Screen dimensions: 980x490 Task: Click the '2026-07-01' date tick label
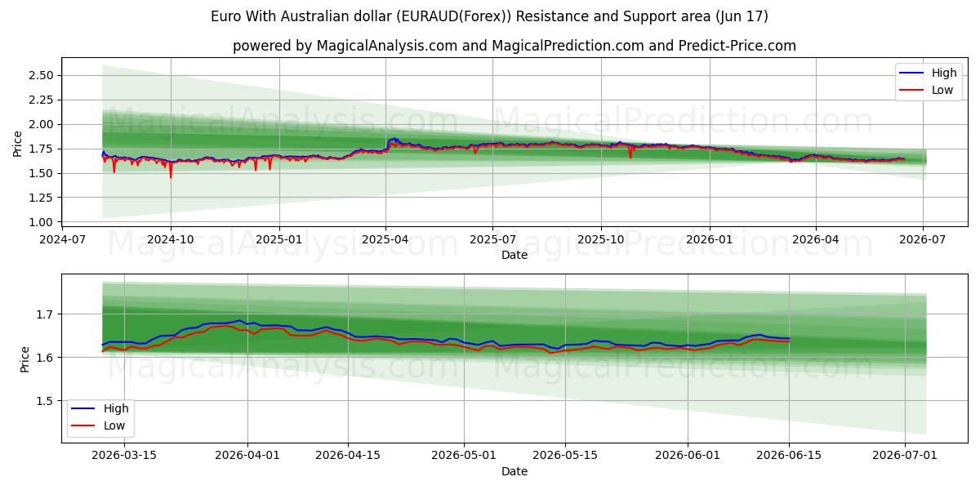click(x=905, y=456)
